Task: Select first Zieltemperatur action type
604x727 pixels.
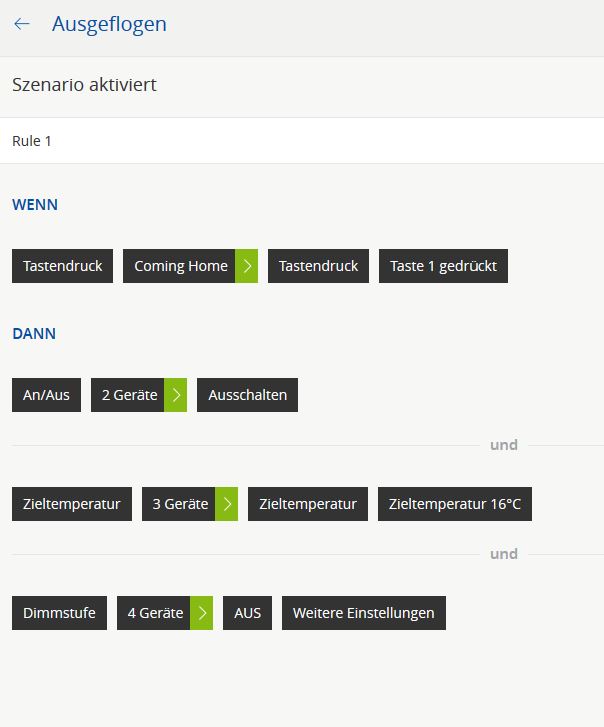Action: pos(72,504)
